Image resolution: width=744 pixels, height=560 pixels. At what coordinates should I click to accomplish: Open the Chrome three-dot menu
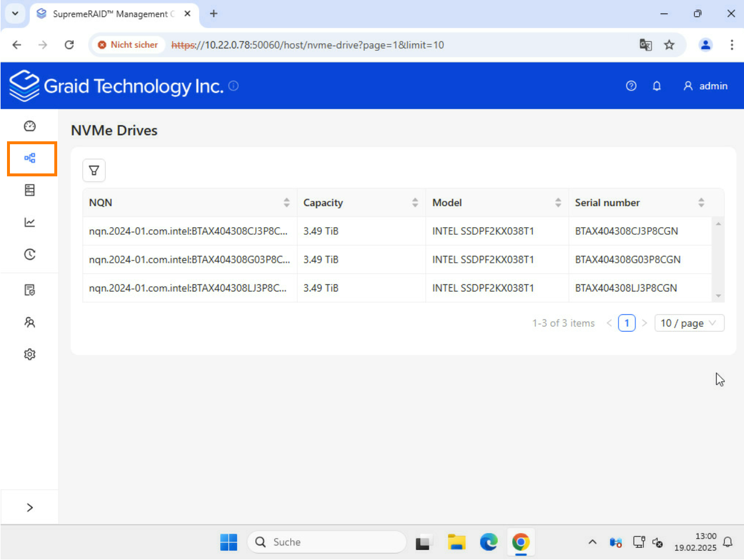[732, 45]
